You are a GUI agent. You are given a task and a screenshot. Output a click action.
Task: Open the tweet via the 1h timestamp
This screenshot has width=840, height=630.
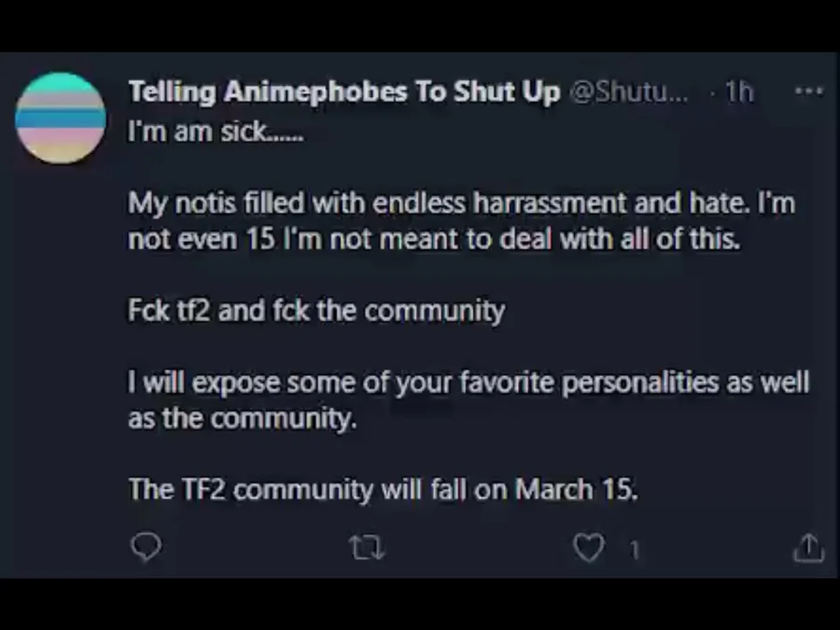[x=738, y=92]
